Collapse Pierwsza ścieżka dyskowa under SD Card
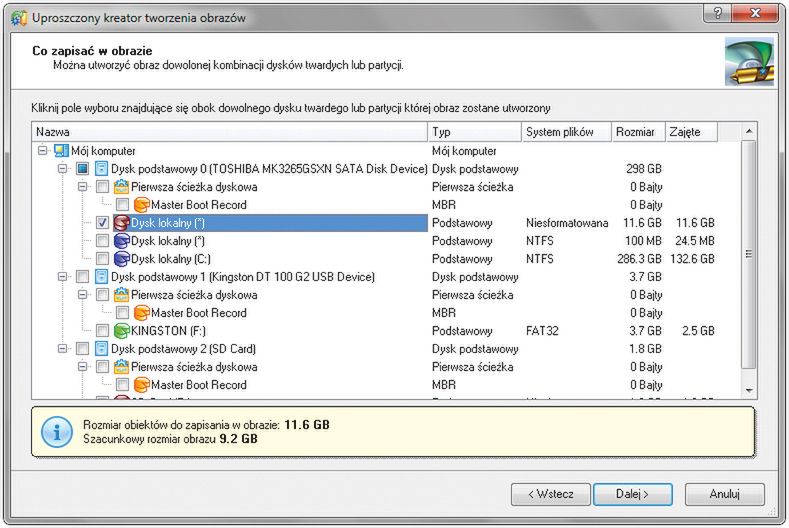The height and width of the screenshot is (528, 789). coord(83,367)
